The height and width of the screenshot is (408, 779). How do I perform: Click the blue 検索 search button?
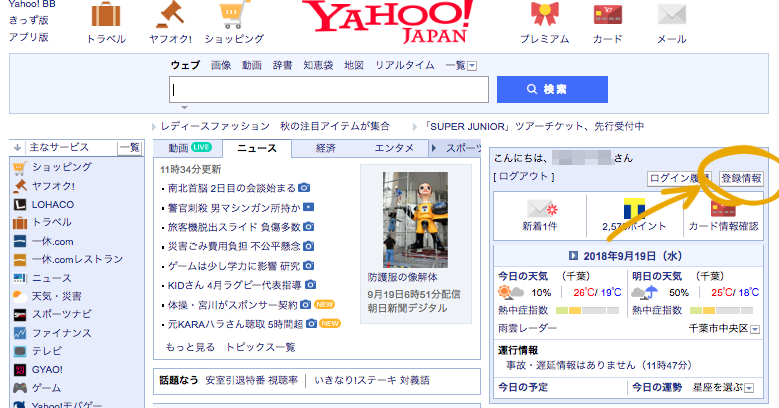coord(552,89)
